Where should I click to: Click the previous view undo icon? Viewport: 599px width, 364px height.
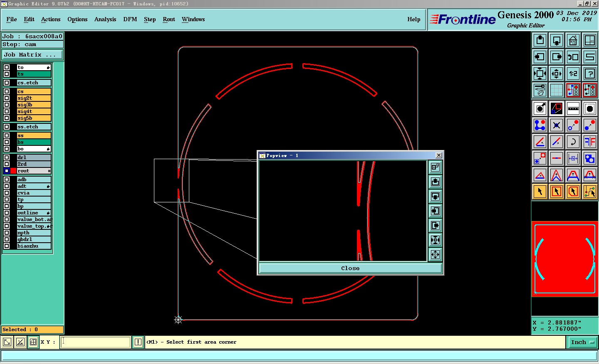click(573, 57)
